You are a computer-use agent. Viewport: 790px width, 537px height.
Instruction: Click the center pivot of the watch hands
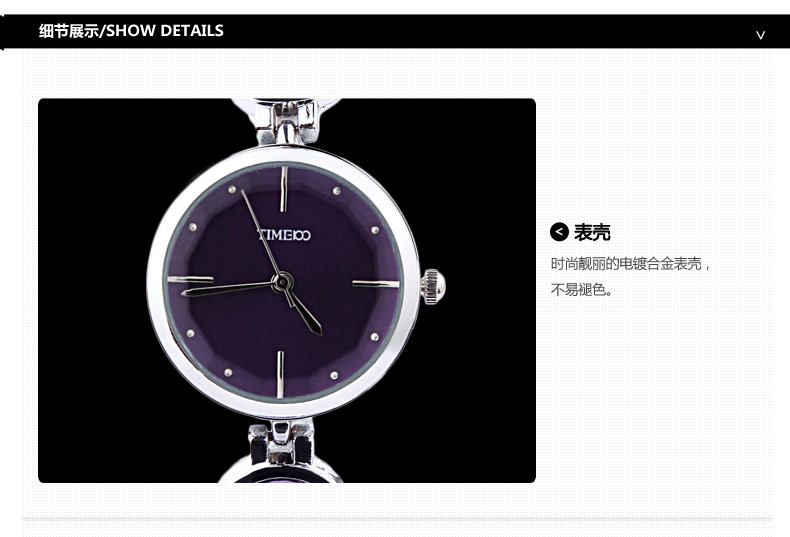(x=283, y=283)
